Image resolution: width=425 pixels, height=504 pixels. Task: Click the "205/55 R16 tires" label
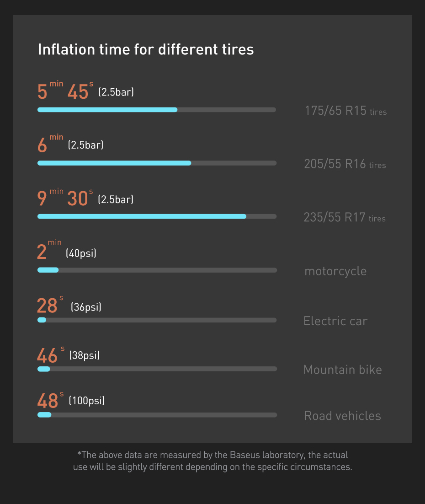point(345,164)
